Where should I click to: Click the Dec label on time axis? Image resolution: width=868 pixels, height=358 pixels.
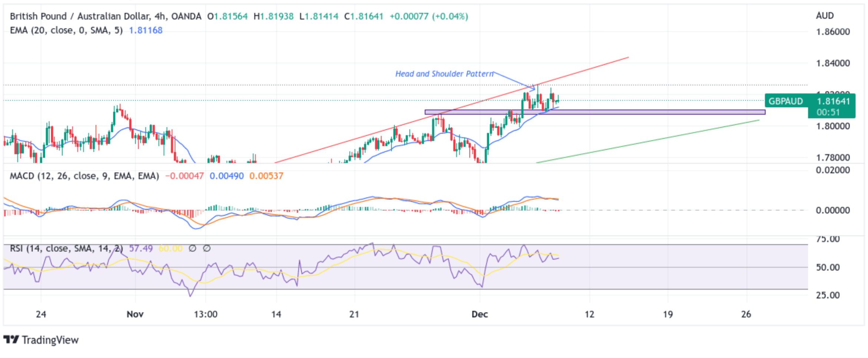click(x=480, y=314)
